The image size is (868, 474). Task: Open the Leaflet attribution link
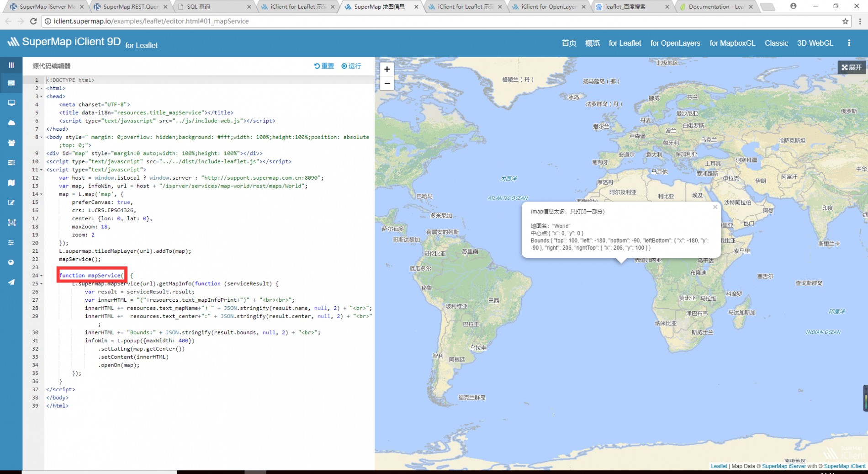(719, 466)
